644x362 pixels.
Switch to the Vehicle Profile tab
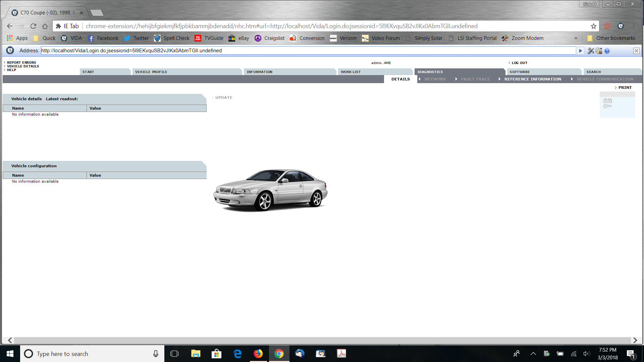151,72
